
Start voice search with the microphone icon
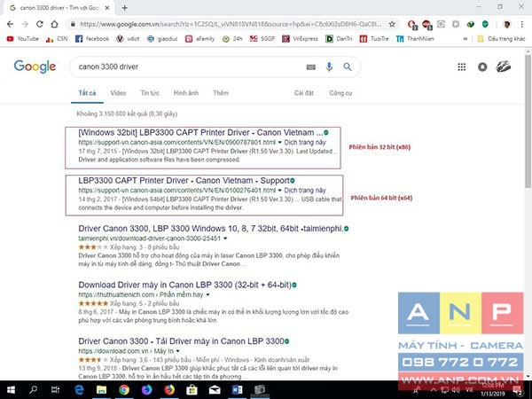click(329, 66)
